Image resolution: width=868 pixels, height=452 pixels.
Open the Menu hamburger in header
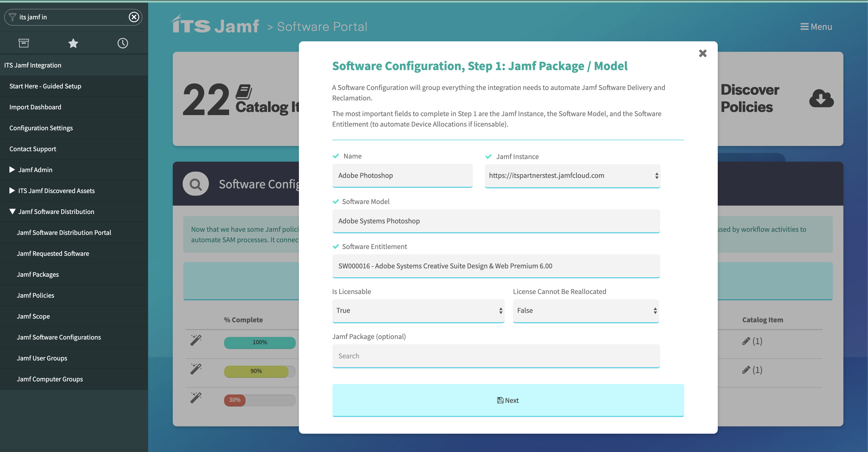point(816,27)
